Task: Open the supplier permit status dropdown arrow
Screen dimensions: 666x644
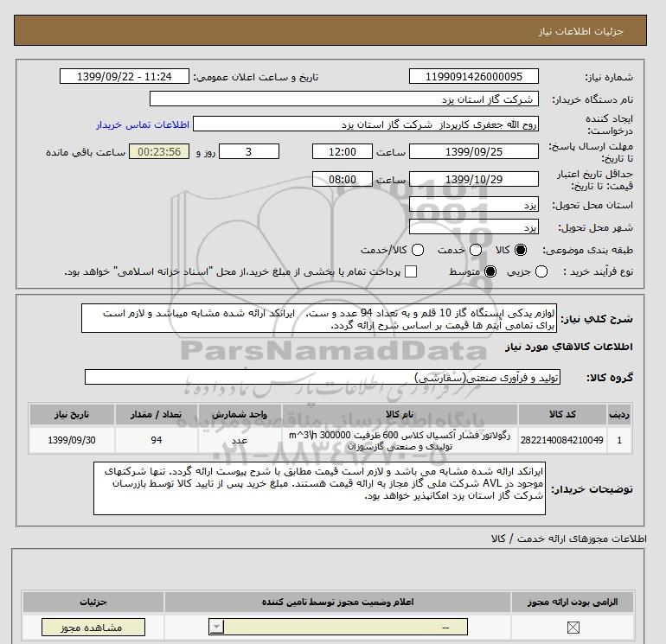Action: point(216,627)
